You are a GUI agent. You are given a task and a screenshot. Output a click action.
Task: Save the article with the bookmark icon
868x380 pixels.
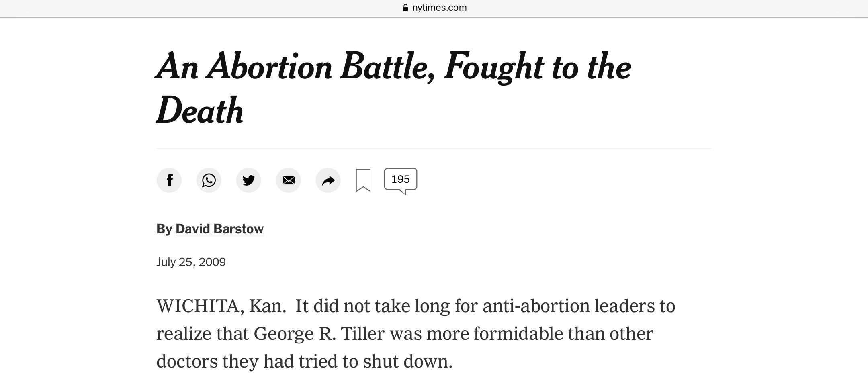click(363, 180)
